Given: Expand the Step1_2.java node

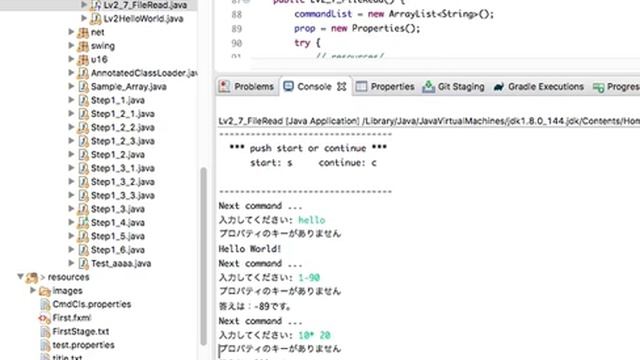Looking at the screenshot, I should (71, 154).
